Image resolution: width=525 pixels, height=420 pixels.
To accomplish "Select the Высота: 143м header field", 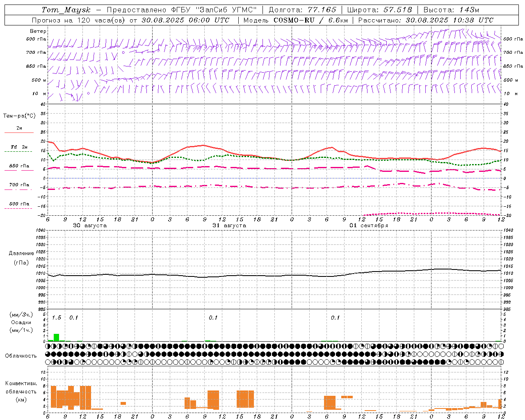I will [x=452, y=10].
